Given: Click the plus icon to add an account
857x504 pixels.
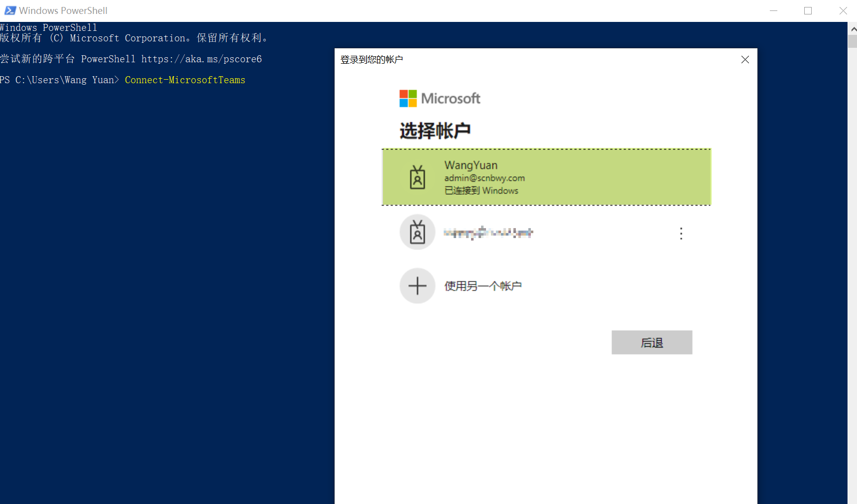Looking at the screenshot, I should 417,286.
